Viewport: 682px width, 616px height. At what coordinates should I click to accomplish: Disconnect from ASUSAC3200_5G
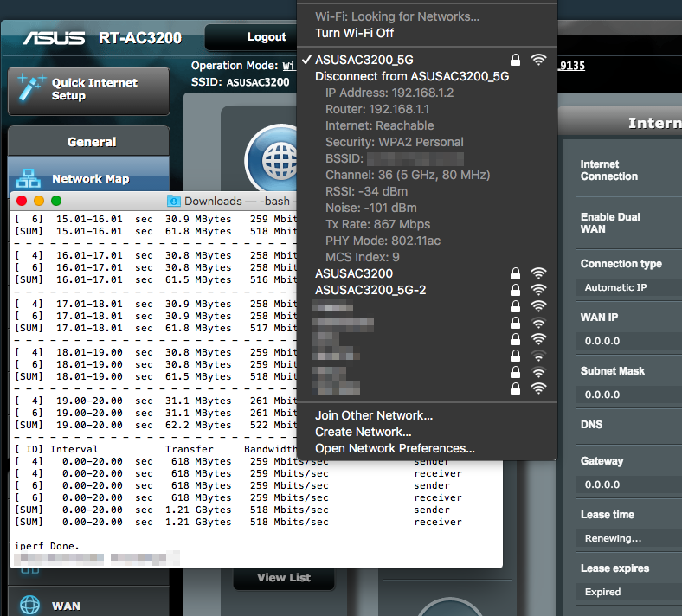click(411, 76)
